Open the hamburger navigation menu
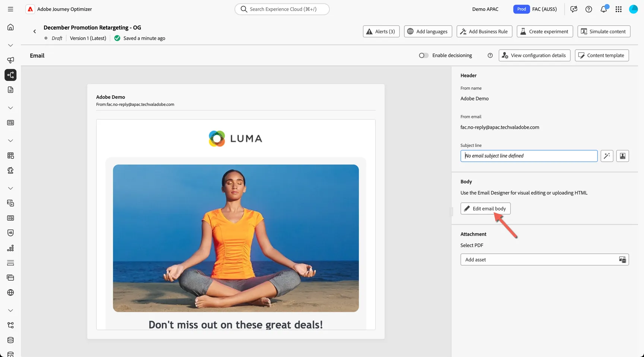The width and height of the screenshot is (644, 357). (10, 9)
